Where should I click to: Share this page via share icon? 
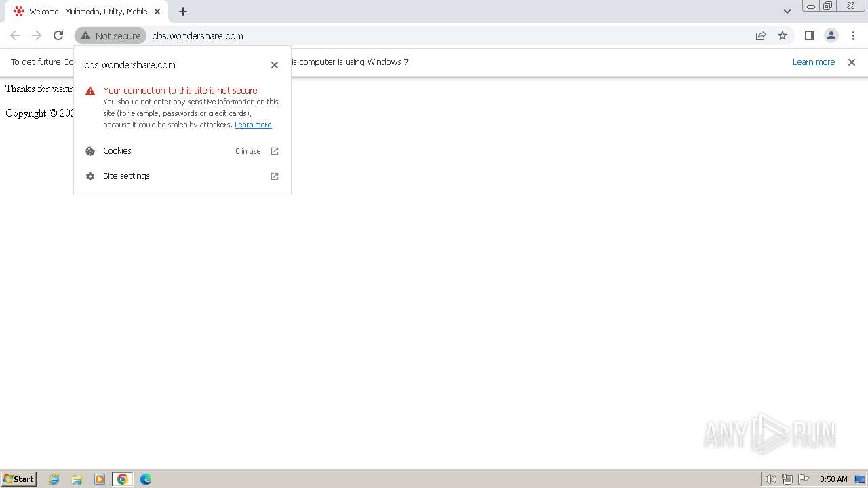point(761,35)
